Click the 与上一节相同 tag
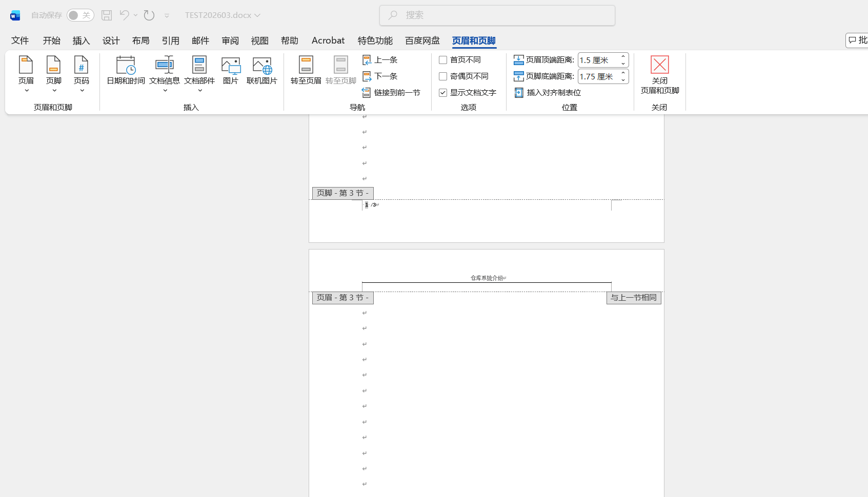 tap(634, 298)
